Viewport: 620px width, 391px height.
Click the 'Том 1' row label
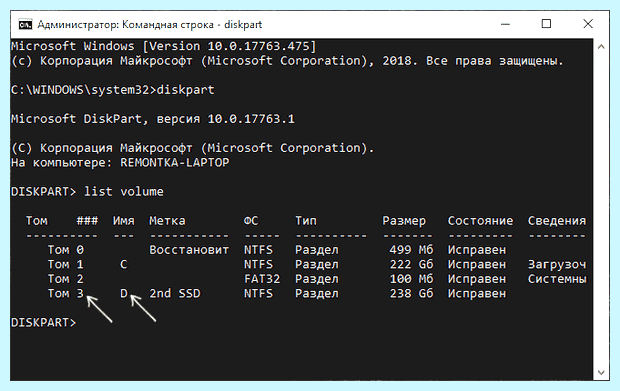pyautogui.click(x=66, y=264)
